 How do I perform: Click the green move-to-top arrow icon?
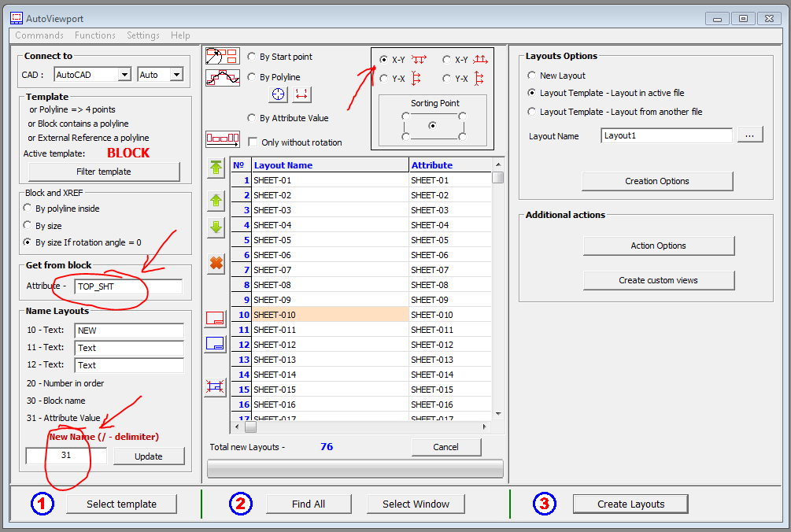point(216,168)
